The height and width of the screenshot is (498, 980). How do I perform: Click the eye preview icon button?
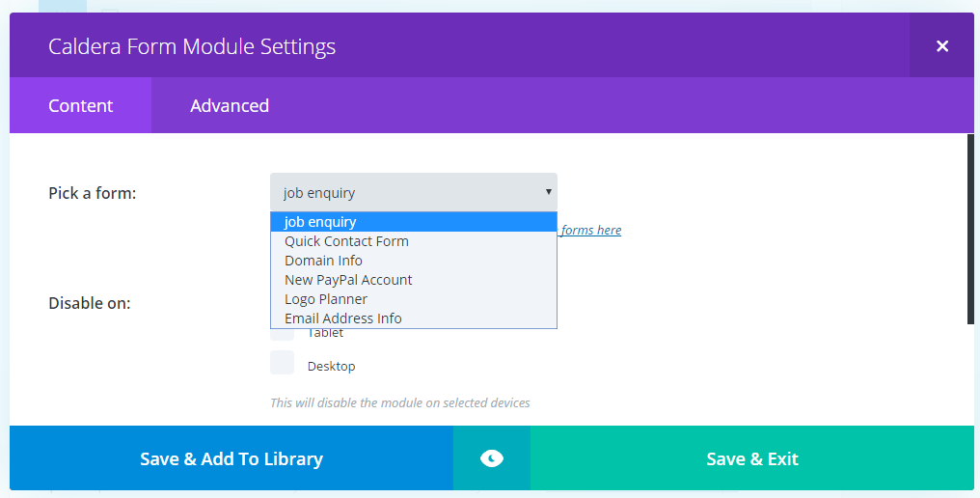[x=492, y=458]
